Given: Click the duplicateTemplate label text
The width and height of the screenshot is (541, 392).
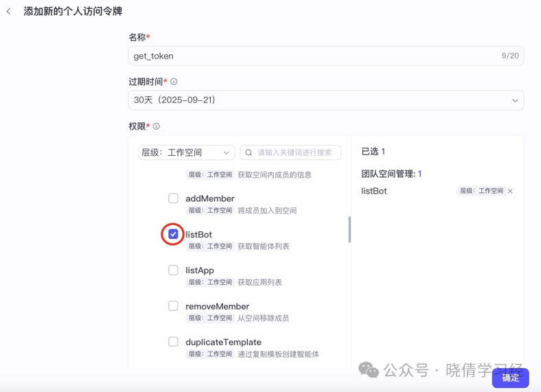Looking at the screenshot, I should (223, 343).
